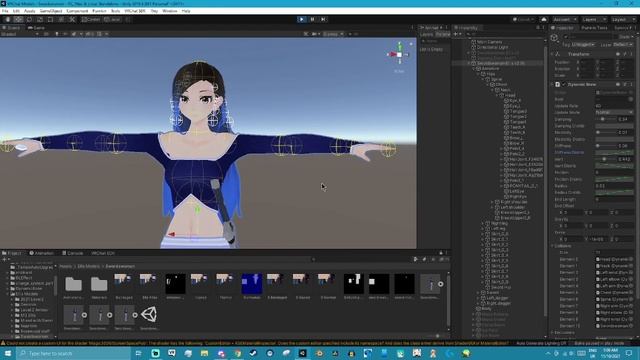Viewport: 640px width, 360px height.
Task: Select the Main Tex blue texture thumbnail
Action: (252, 284)
